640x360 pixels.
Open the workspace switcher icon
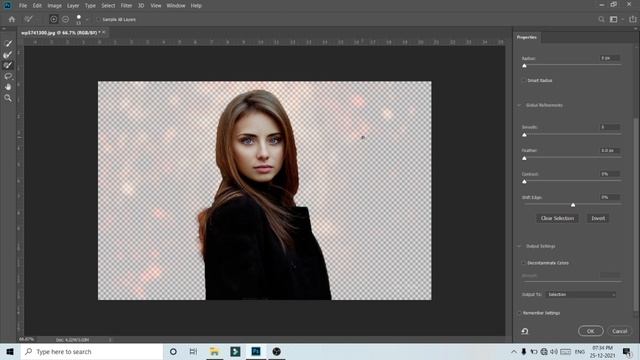point(614,19)
